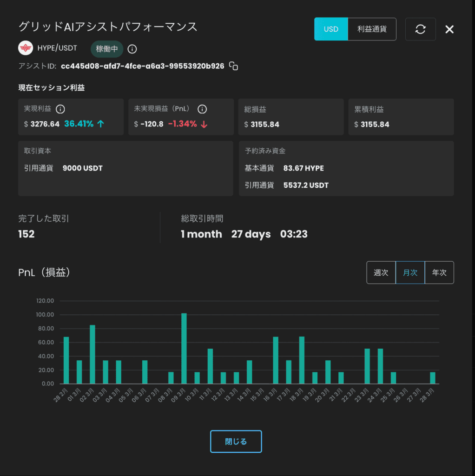Click the グリッドAIアシストパフォーマンス title
The height and width of the screenshot is (476, 475).
click(x=108, y=26)
